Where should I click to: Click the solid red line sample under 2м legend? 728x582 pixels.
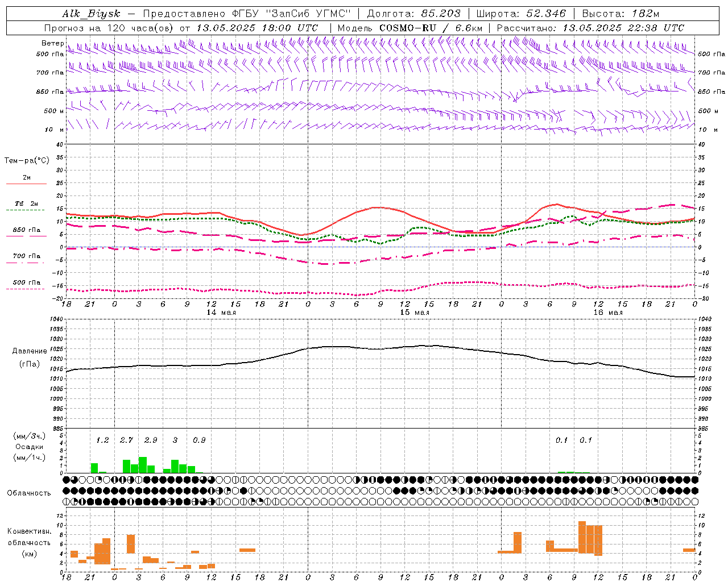coord(26,184)
